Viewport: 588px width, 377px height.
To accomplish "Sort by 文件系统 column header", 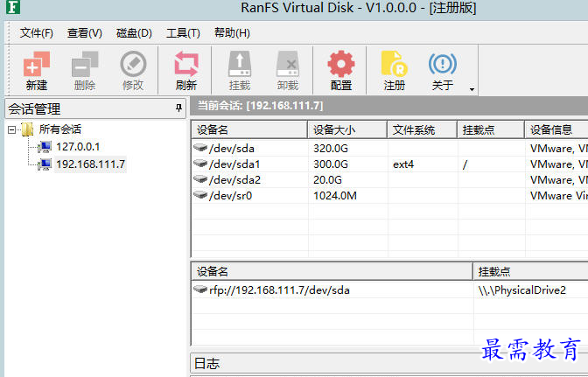I will pos(423,130).
